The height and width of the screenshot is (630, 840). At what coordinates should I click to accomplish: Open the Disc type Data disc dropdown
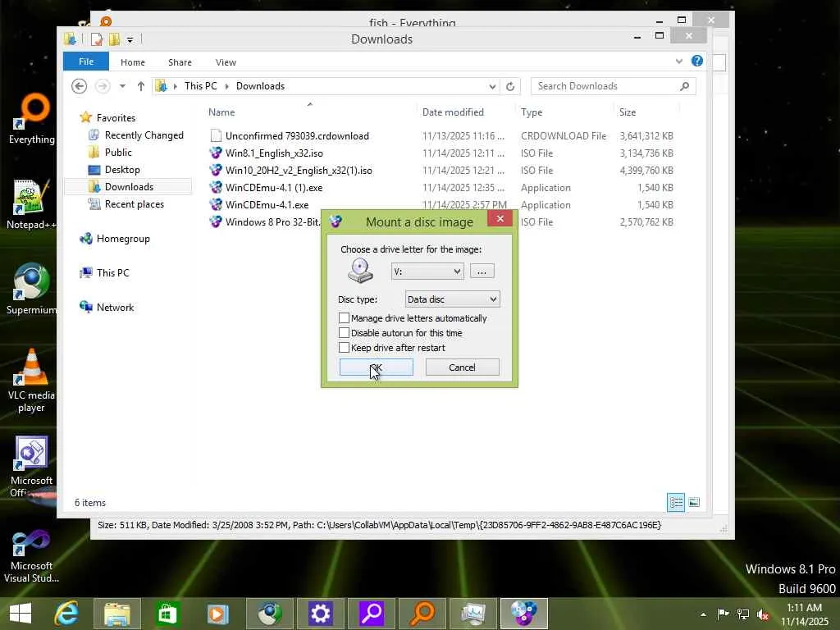452,299
